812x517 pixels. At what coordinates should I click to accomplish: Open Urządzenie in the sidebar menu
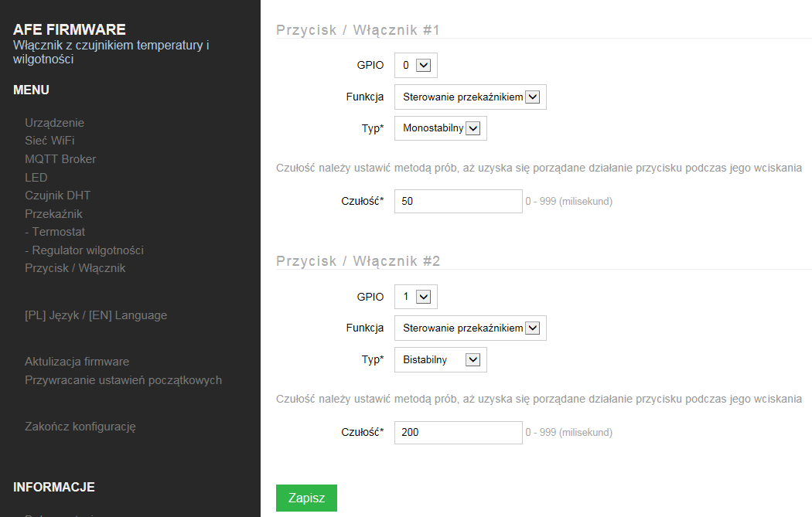[x=54, y=123]
